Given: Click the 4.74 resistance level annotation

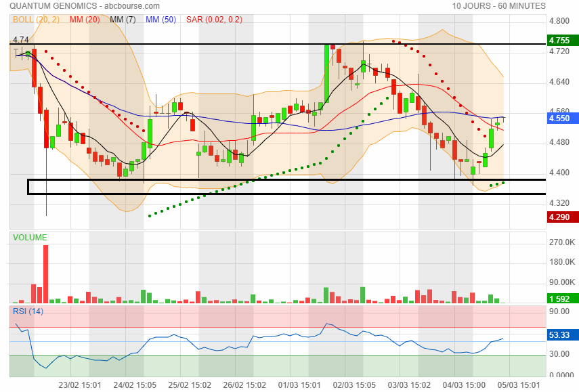Looking at the screenshot, I should [x=20, y=39].
